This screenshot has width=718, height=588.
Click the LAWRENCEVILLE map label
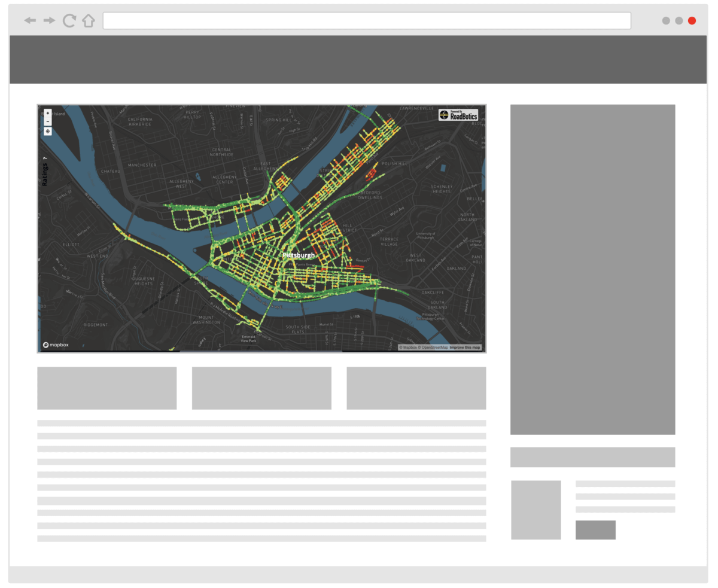[417, 108]
